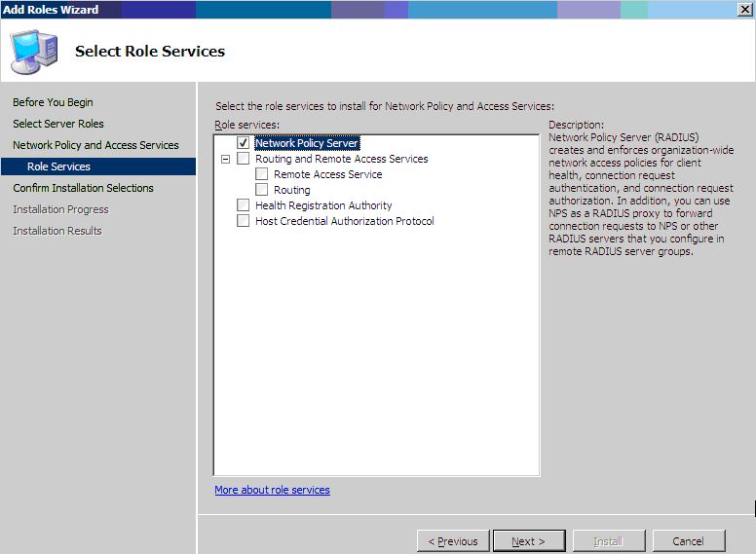Select the Routing label in role services
The height and width of the screenshot is (554, 756).
point(291,190)
